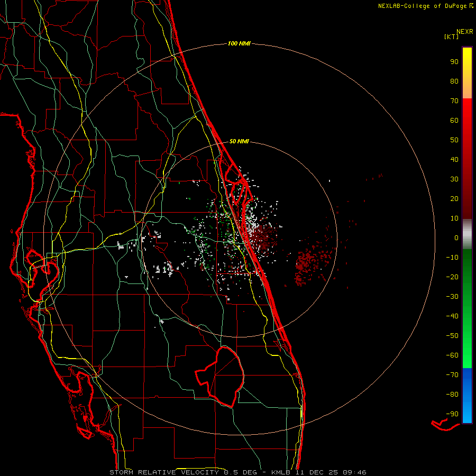The height and width of the screenshot is (476, 476).
Task: Click the 90 value on velocity scale
Action: [454, 62]
